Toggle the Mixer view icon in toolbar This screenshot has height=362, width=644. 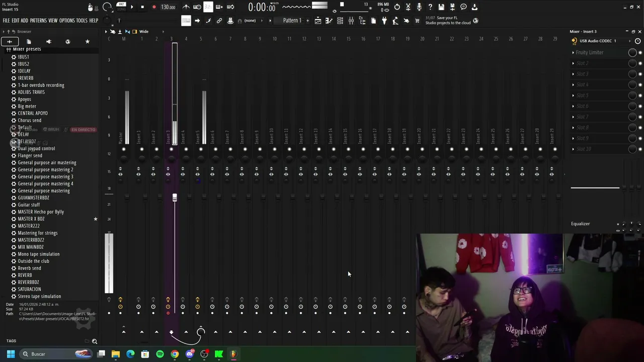(x=351, y=21)
